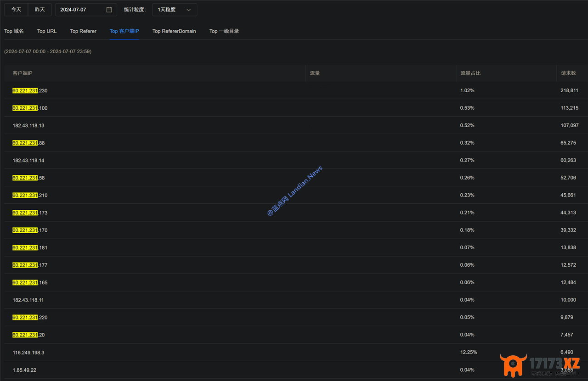Screen dimensions: 588x381
Task: Click the date range text 2024-07-07 00:00 - 23:59
Action: (48, 51)
